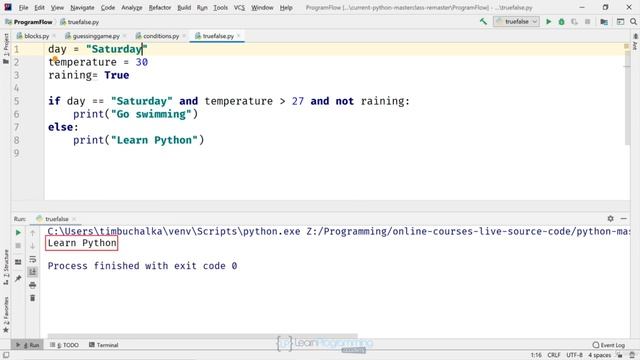Open the Analyze menu
640x360 pixels.
(131, 7)
